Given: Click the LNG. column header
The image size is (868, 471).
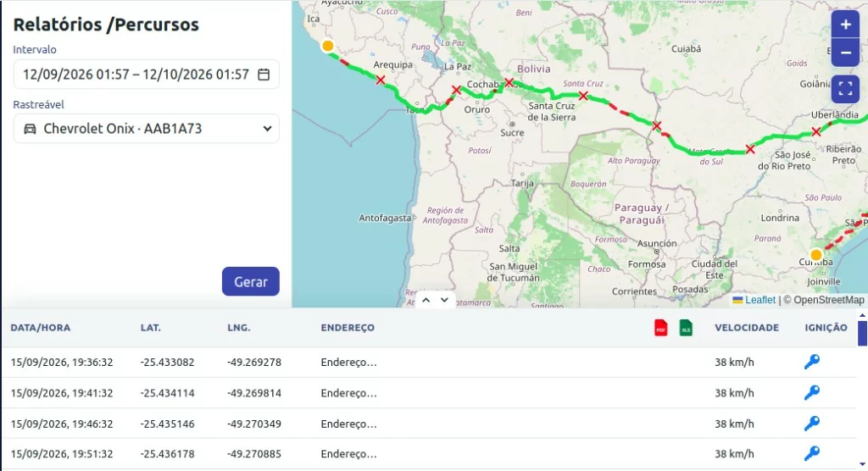Looking at the screenshot, I should (x=238, y=328).
